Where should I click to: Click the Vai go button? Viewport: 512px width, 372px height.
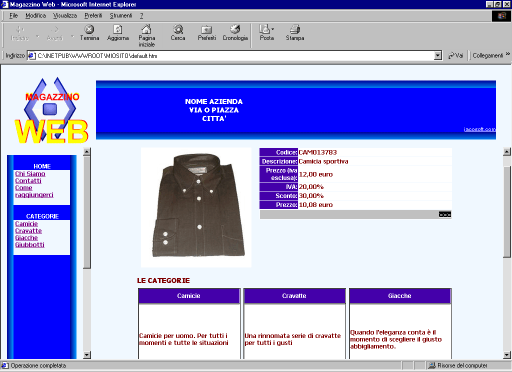coord(456,56)
